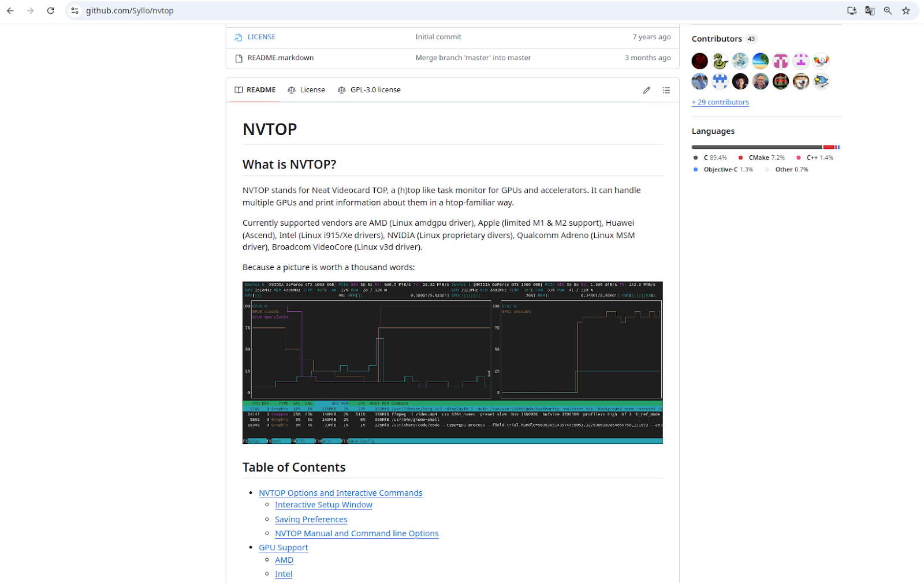Image resolution: width=924 pixels, height=583 pixels.
Task: Jump to AMD section link
Action: pos(284,560)
